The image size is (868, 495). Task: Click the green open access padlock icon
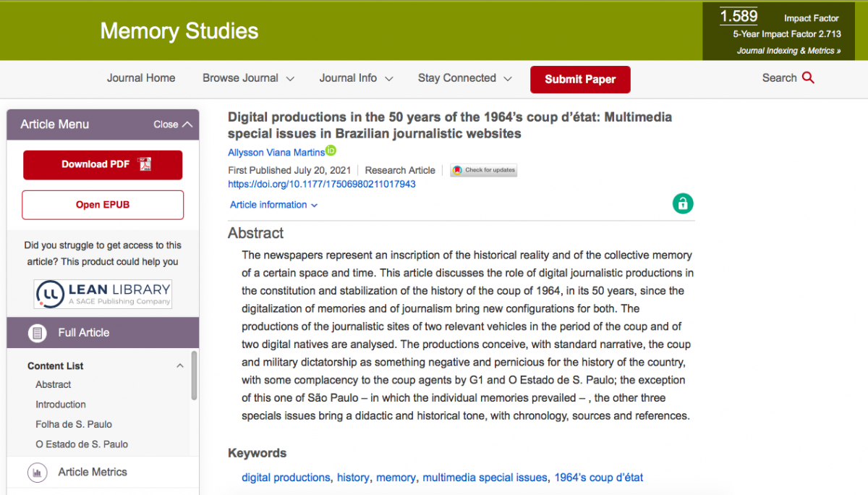coord(682,204)
